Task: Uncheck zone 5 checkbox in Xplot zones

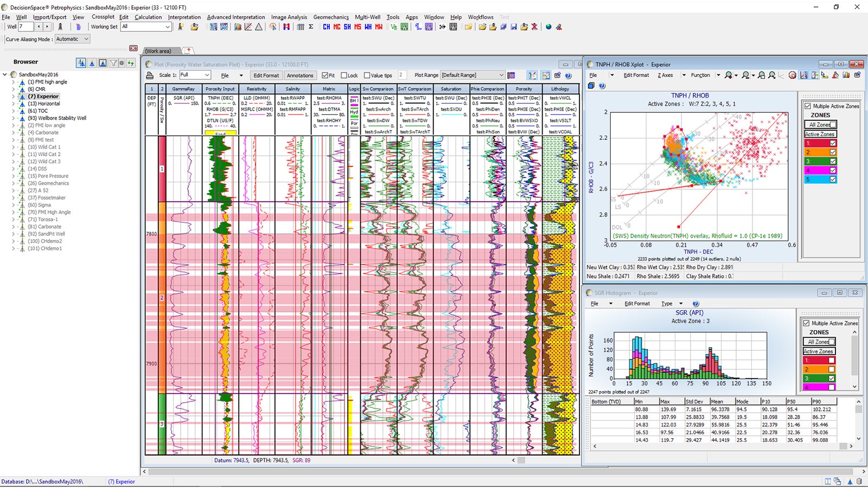Action: (833, 179)
